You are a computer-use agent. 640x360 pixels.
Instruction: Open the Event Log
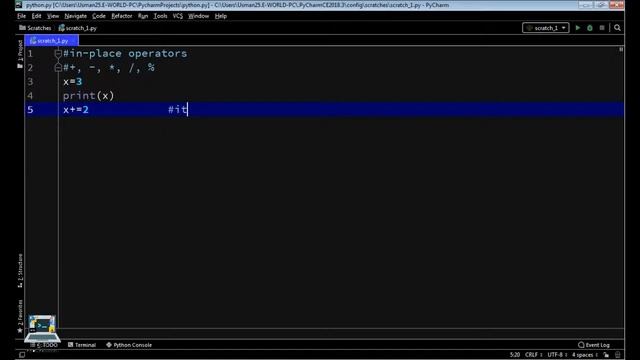594,345
